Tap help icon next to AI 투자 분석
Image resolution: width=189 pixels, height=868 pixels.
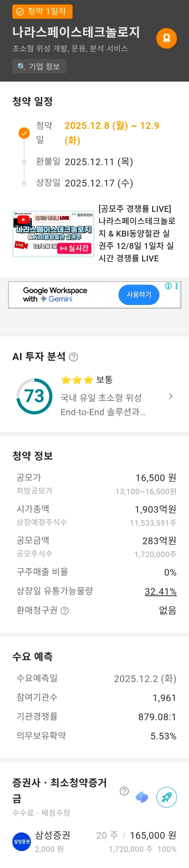(73, 357)
